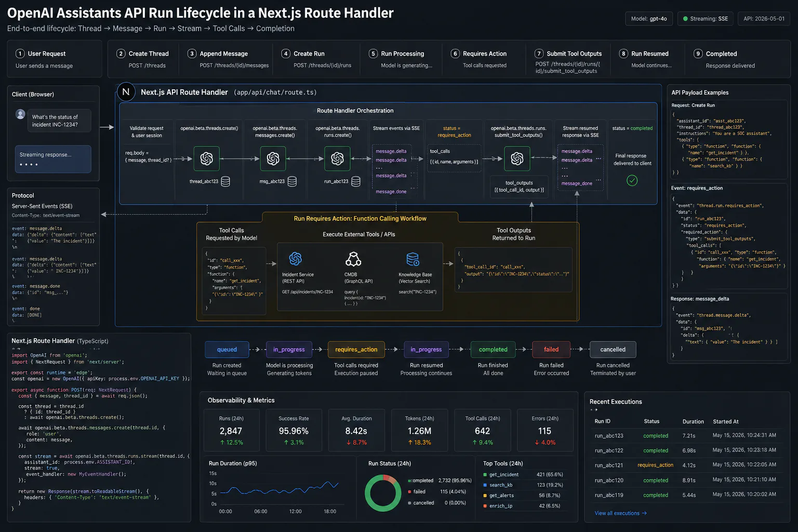Click the incident INC-1234 chat message

click(x=59, y=121)
